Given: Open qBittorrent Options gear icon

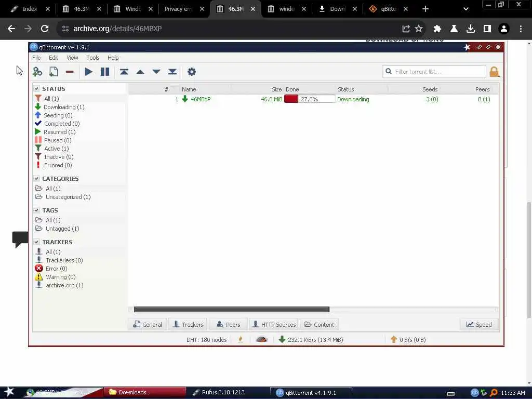Looking at the screenshot, I should click(x=192, y=72).
